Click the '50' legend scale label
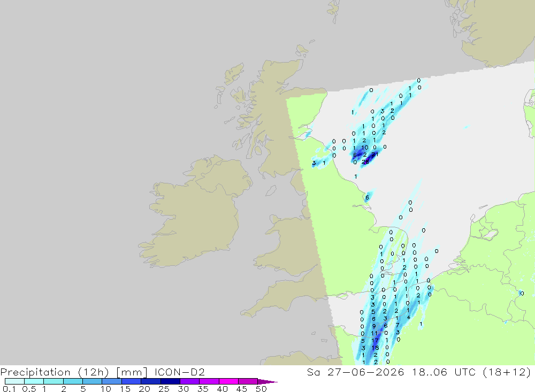535x392 pixels. coord(261,389)
